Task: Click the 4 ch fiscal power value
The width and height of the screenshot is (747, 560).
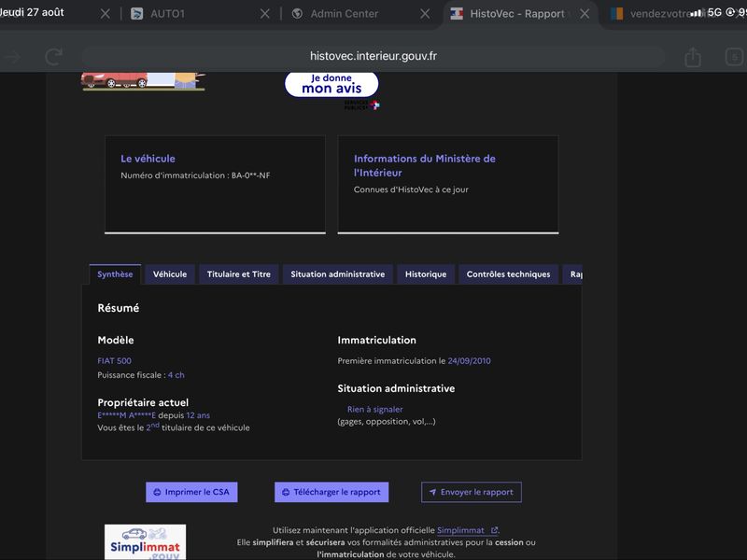Action: [176, 375]
